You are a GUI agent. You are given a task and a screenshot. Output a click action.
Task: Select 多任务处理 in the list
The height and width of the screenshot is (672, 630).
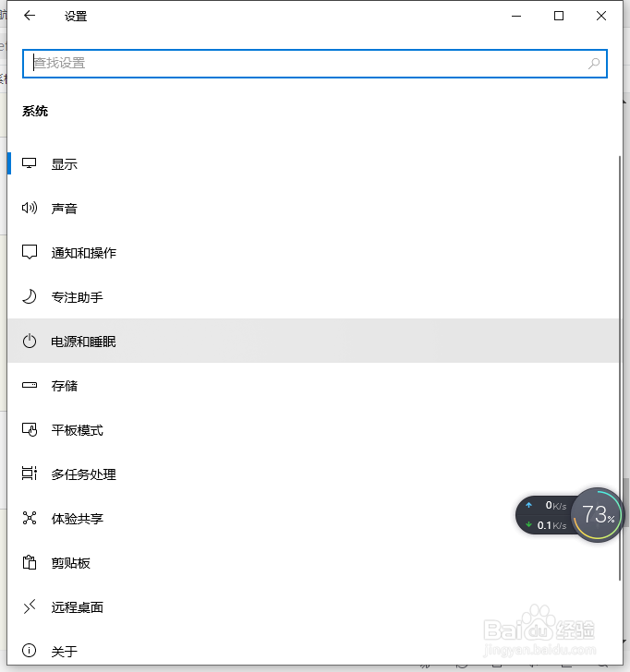click(x=84, y=474)
